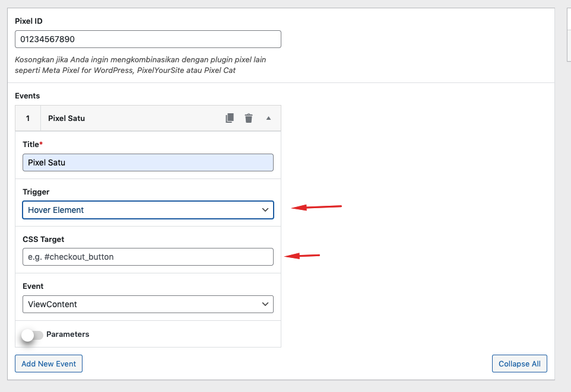Click the event number 1 handle

click(x=28, y=118)
